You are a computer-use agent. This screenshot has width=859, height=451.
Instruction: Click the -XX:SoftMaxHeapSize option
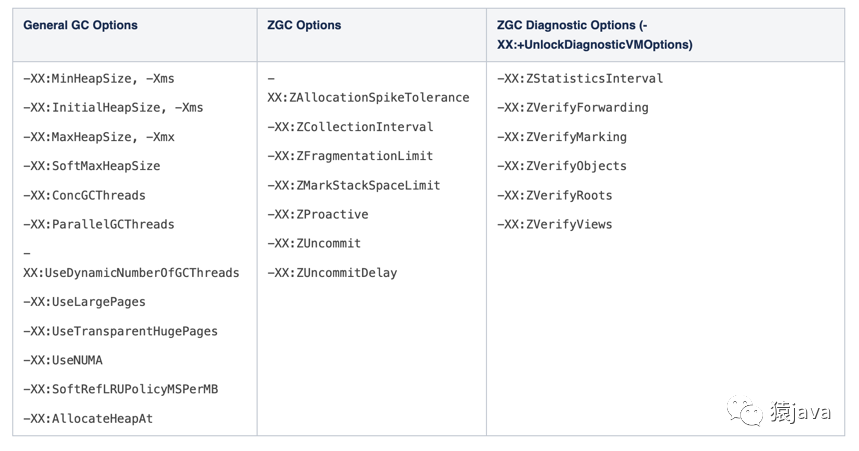pos(91,166)
